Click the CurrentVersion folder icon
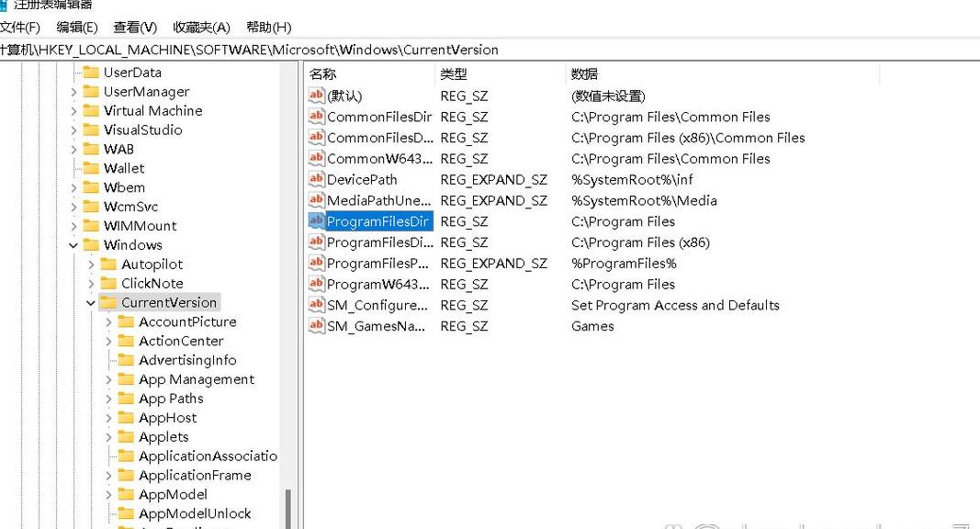980x529 pixels. click(108, 302)
